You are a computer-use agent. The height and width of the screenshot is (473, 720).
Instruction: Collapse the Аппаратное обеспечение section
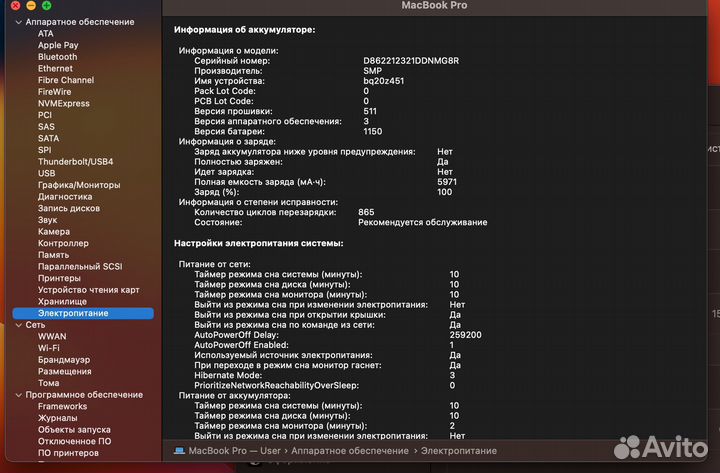tap(18, 22)
